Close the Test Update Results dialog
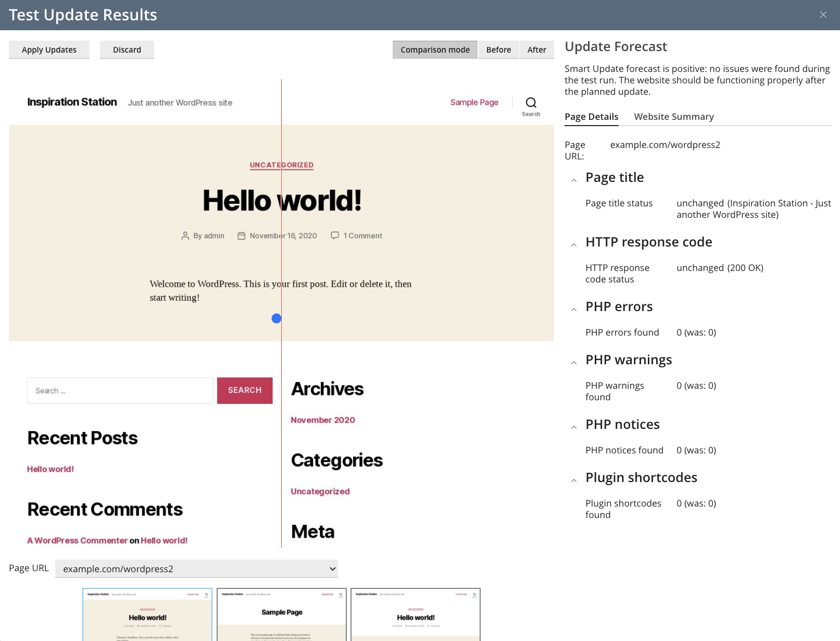Screen dimensions: 840x641 click(823, 15)
